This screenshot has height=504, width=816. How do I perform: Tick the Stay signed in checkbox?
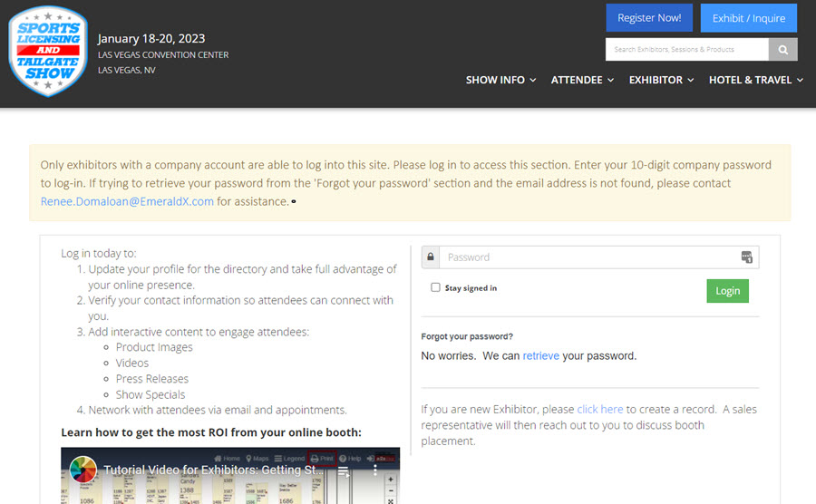(x=436, y=288)
